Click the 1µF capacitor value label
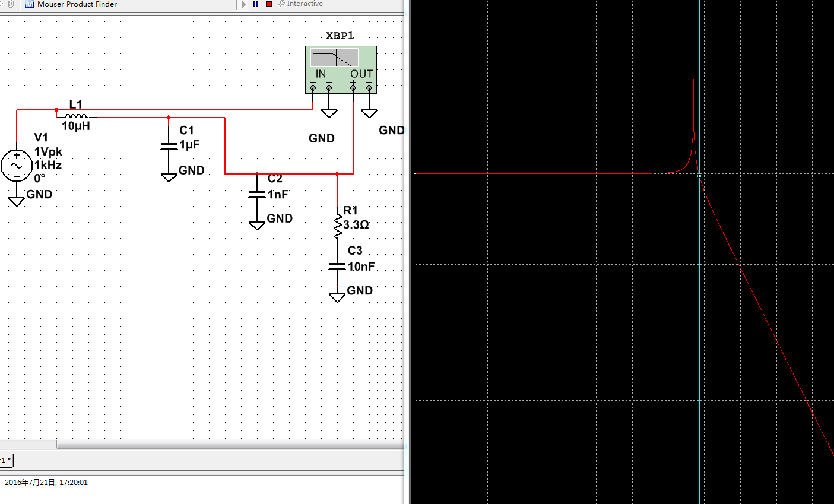 click(x=190, y=145)
